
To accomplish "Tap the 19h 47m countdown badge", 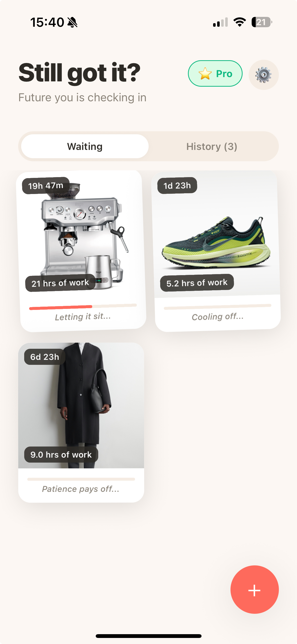I will [46, 186].
